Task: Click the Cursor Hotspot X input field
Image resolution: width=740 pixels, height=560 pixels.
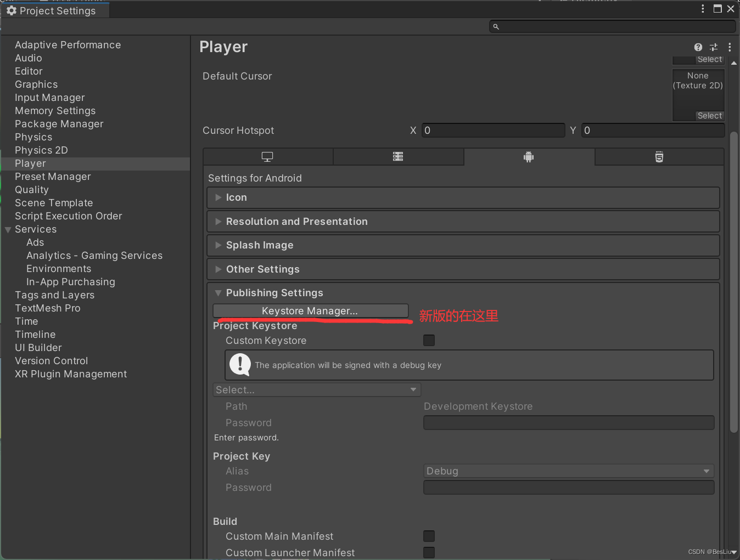Action: pyautogui.click(x=492, y=130)
